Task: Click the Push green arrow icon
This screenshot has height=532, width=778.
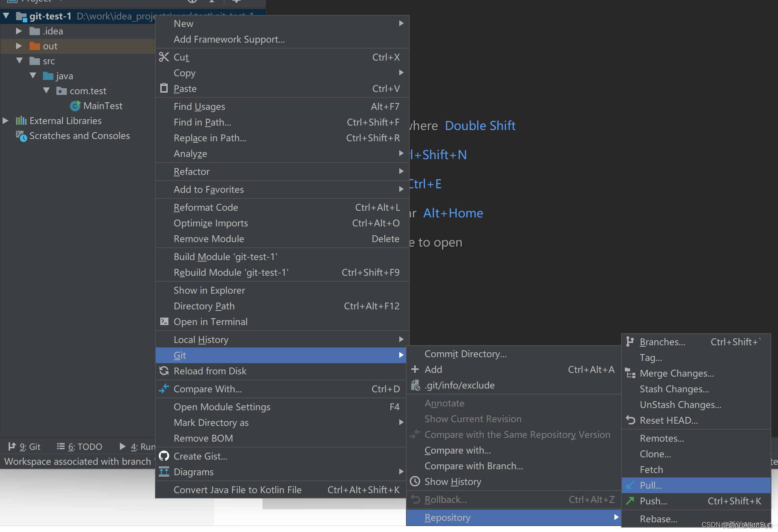Action: click(x=630, y=501)
